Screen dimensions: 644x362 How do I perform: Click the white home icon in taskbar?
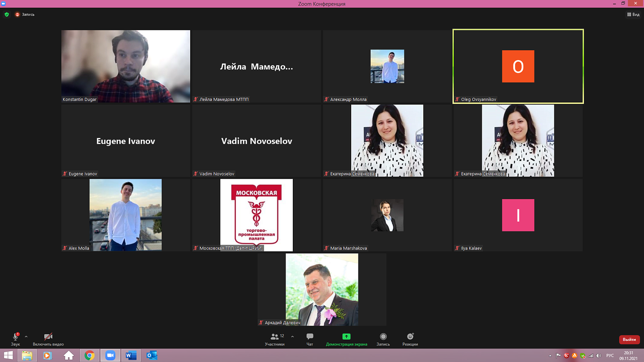click(69, 355)
